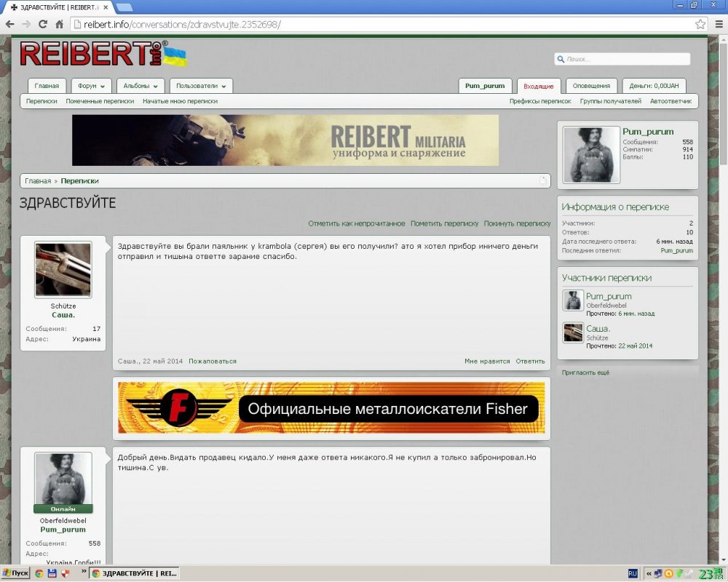Open the browser home page icon
The image size is (728, 582).
tap(60, 24)
